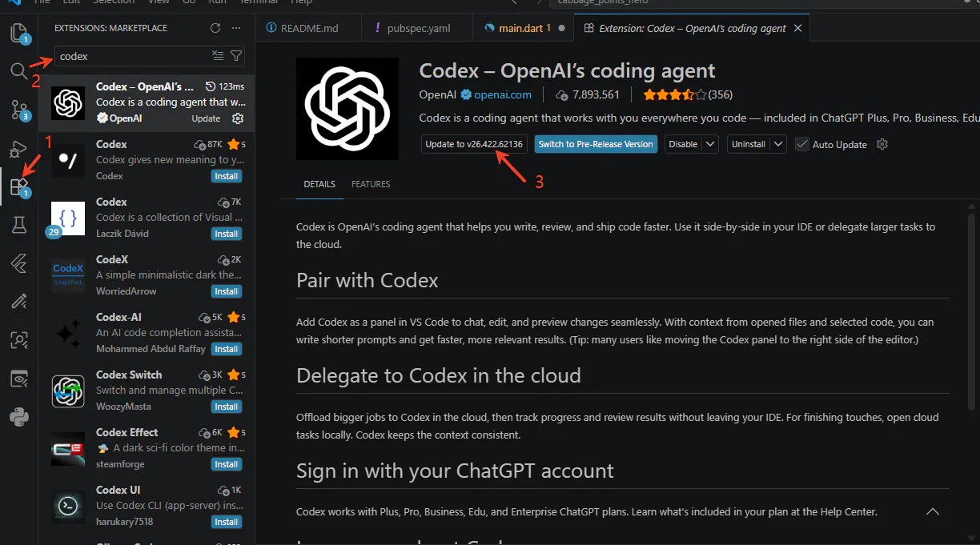Open the person-scan icon view in activity bar
The height and width of the screenshot is (545, 980).
coord(18,339)
